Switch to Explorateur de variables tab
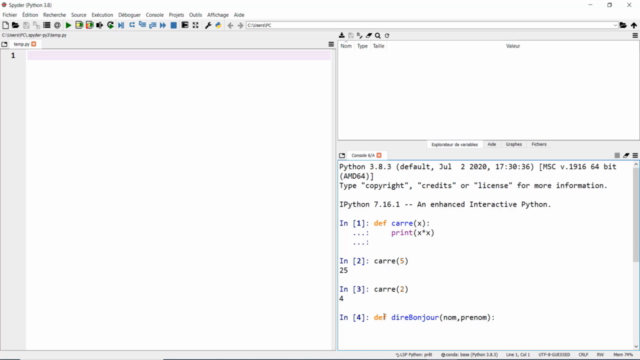The width and height of the screenshot is (640, 360). click(x=454, y=144)
